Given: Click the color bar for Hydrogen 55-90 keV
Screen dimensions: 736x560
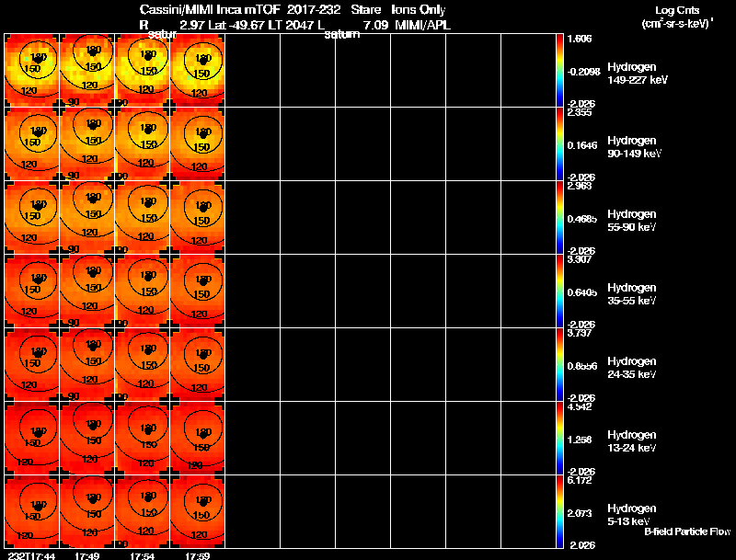Looking at the screenshot, I should [x=559, y=218].
